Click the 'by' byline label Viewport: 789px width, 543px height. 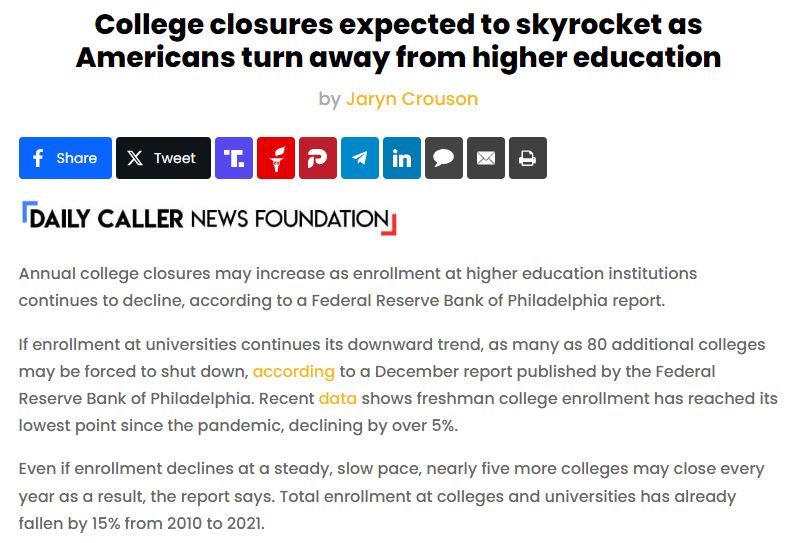[330, 99]
